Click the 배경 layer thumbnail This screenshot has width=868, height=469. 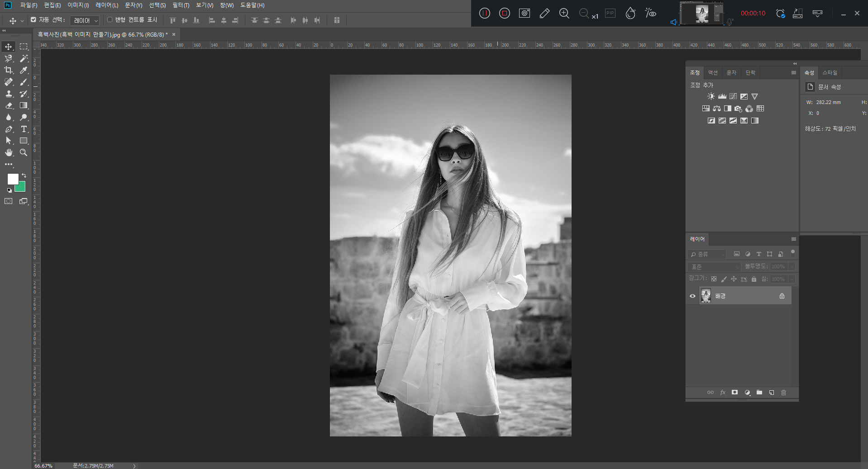tap(706, 296)
